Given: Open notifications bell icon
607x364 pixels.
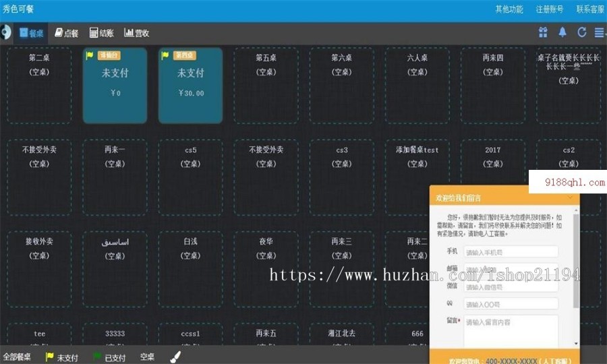Looking at the screenshot, I should [x=562, y=32].
